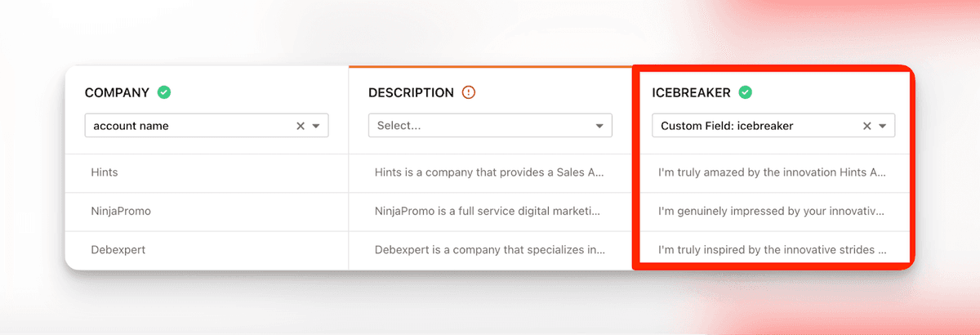980x335 pixels.
Task: Click the "I'm truly inspired" icebreaker cell
Action: click(x=772, y=249)
